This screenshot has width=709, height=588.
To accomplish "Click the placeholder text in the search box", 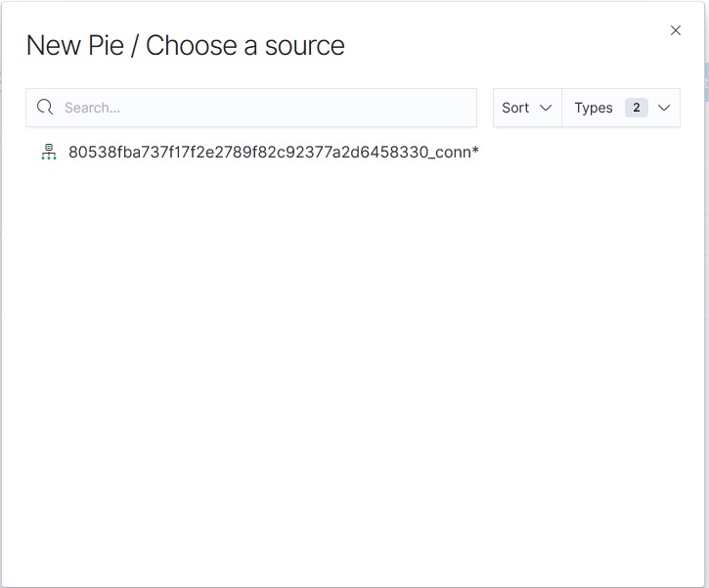I will (92, 108).
